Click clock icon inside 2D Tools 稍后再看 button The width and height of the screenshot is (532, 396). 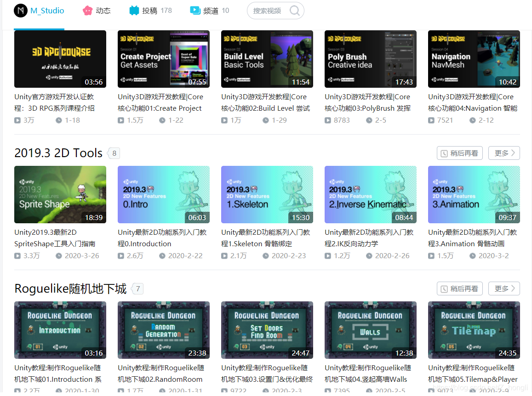[444, 153]
